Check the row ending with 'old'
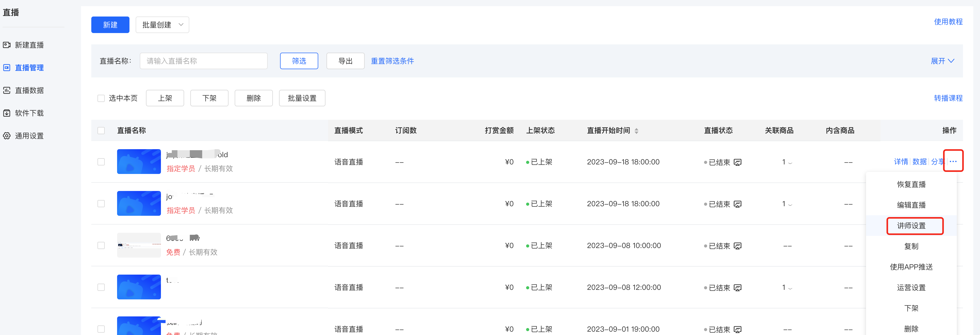The height and width of the screenshot is (335, 980). (x=101, y=162)
